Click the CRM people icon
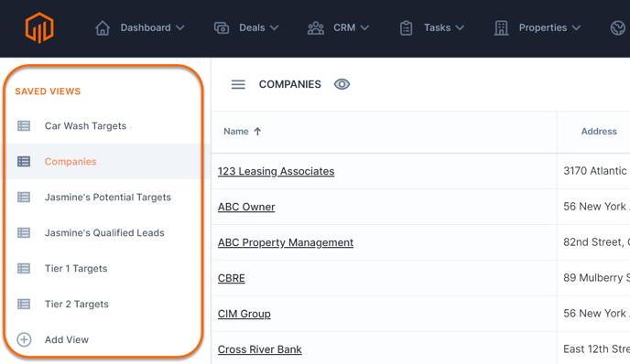 pyautogui.click(x=316, y=27)
